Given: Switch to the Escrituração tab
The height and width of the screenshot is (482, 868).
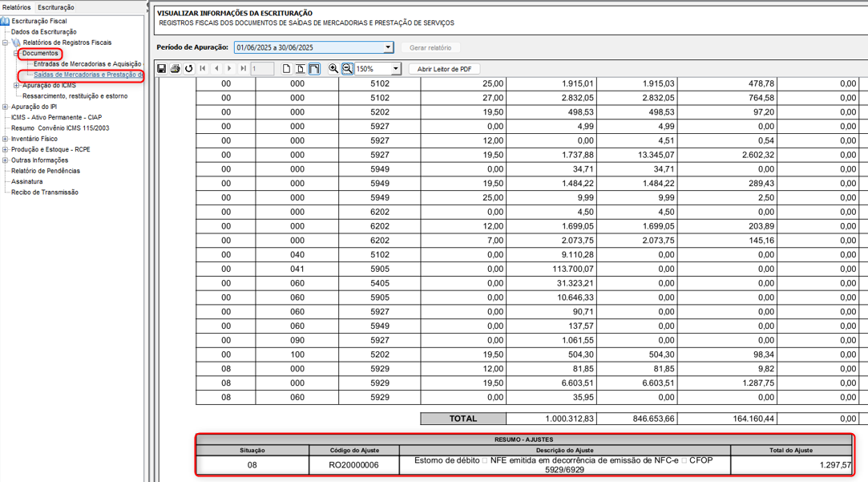Looking at the screenshot, I should (x=55, y=7).
